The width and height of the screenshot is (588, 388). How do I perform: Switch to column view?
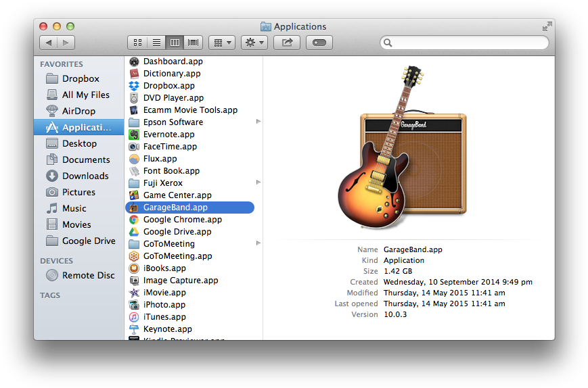click(175, 43)
